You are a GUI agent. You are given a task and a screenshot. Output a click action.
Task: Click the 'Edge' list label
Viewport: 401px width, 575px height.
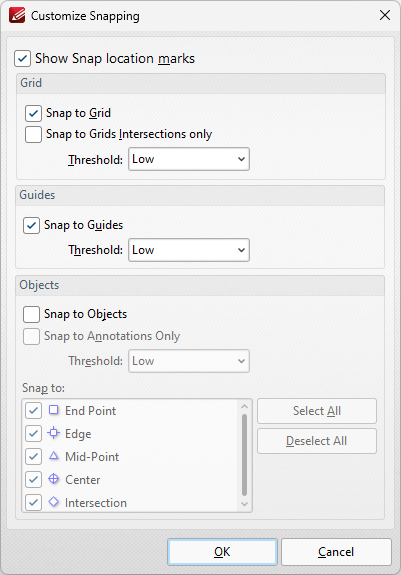(x=78, y=434)
